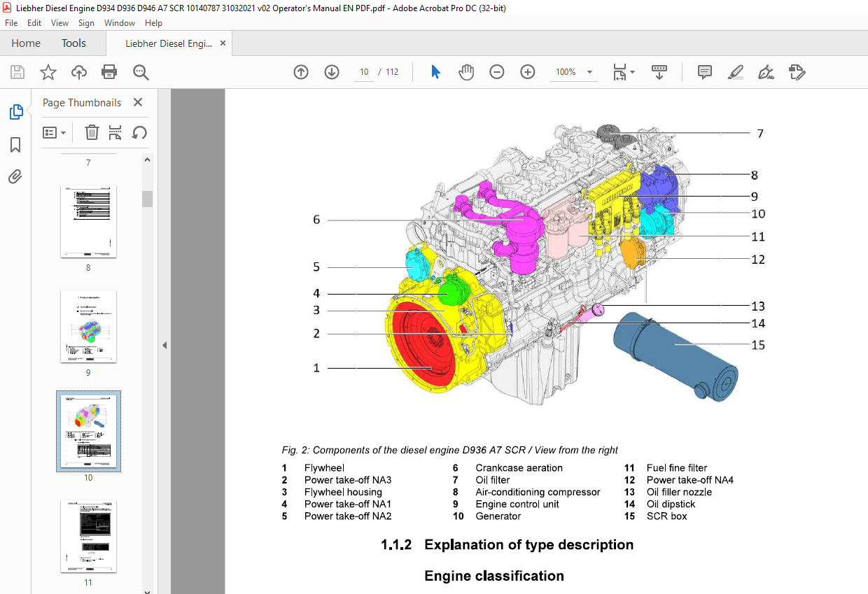Screen dimensions: 868x594
Task: Click the thumbnail panel scroll-up arrow
Action: click(147, 160)
